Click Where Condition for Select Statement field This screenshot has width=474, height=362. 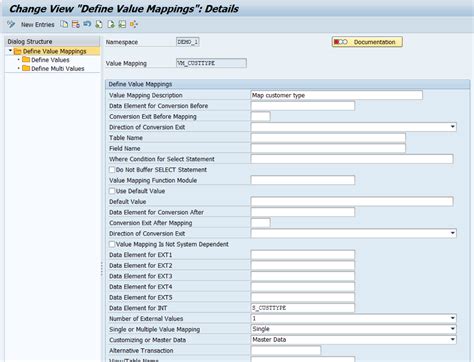[x=352, y=159]
